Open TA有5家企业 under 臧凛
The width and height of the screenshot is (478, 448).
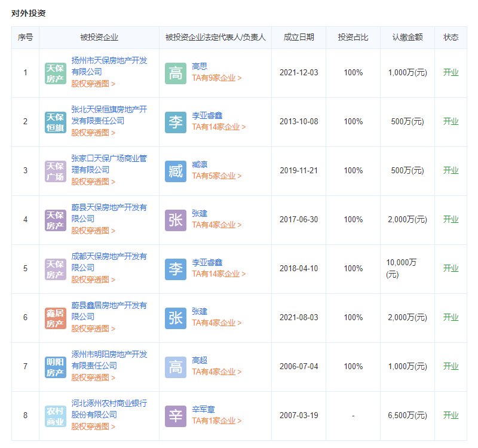(x=217, y=176)
